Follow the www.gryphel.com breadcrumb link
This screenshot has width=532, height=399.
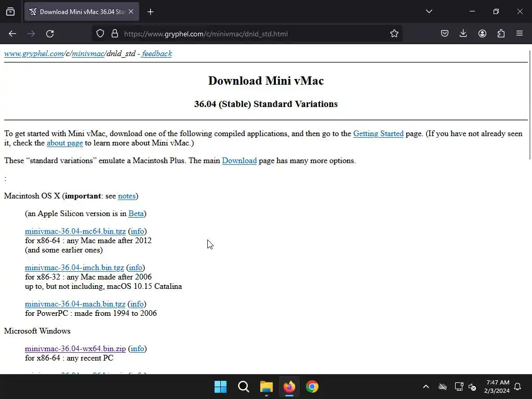[x=34, y=54]
